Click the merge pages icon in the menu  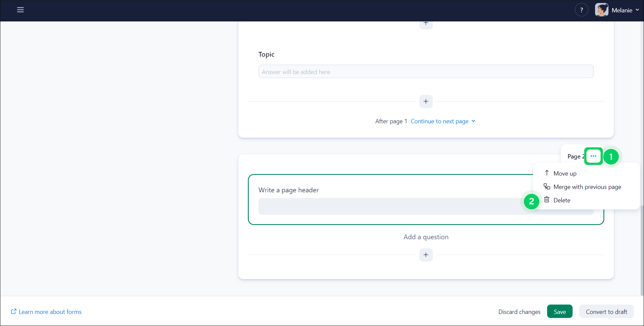click(547, 186)
